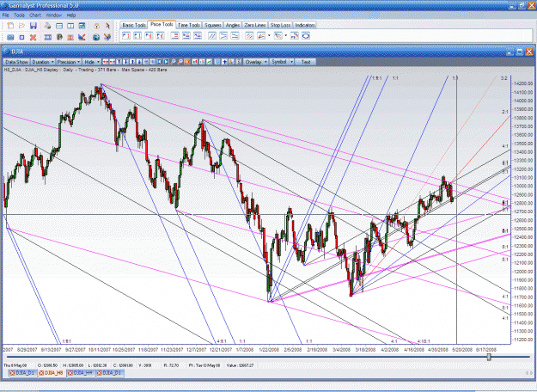Image resolution: width=537 pixels, height=392 pixels.
Task: Click the jump-to-last-bar blue arrow icon
Action: click(x=167, y=62)
